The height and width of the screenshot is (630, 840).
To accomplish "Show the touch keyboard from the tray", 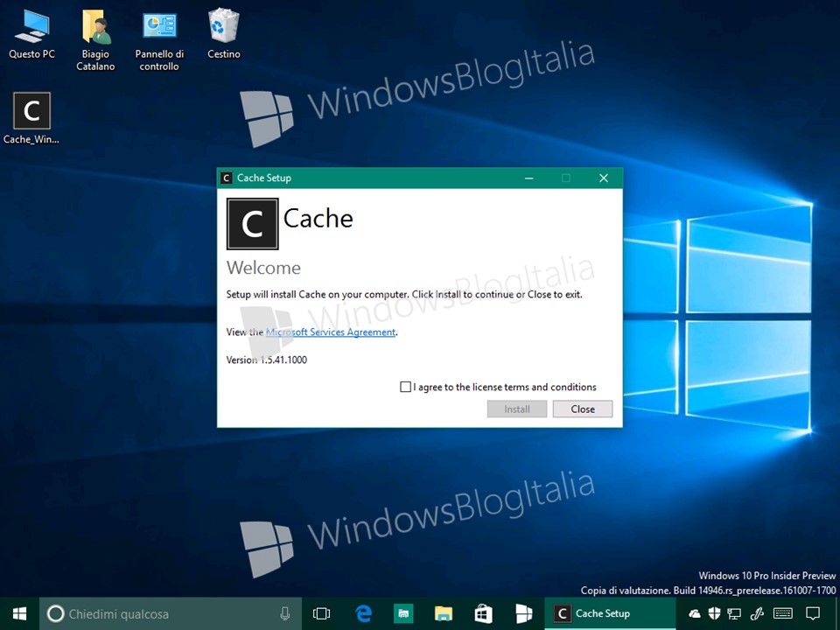I will pos(783,614).
